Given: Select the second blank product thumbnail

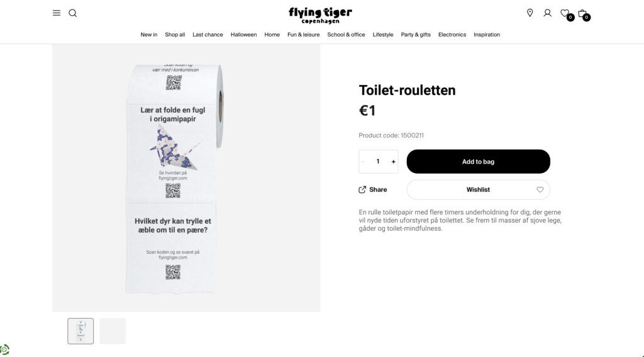Looking at the screenshot, I should coord(113,331).
